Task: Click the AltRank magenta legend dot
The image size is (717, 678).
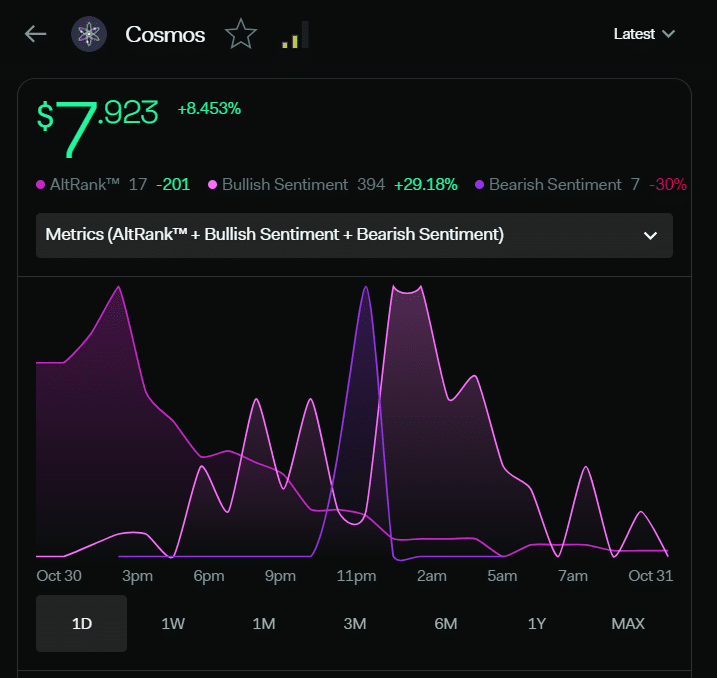Action: 40,184
